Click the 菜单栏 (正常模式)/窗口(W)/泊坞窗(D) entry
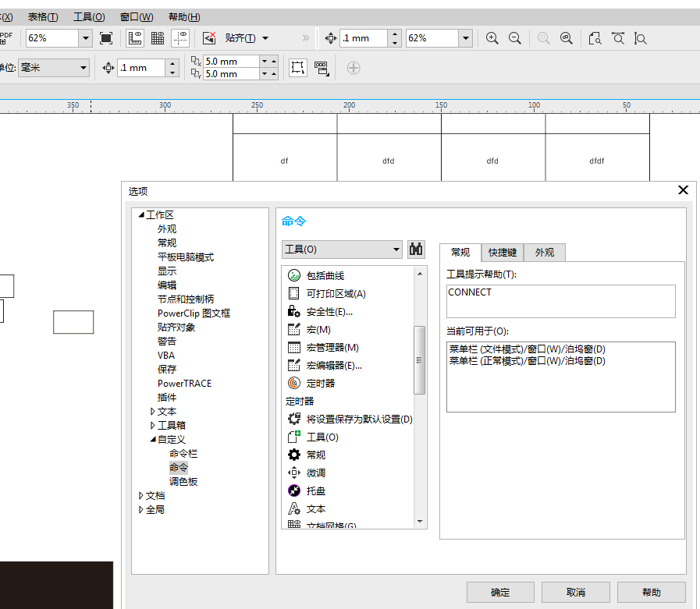 tap(527, 361)
